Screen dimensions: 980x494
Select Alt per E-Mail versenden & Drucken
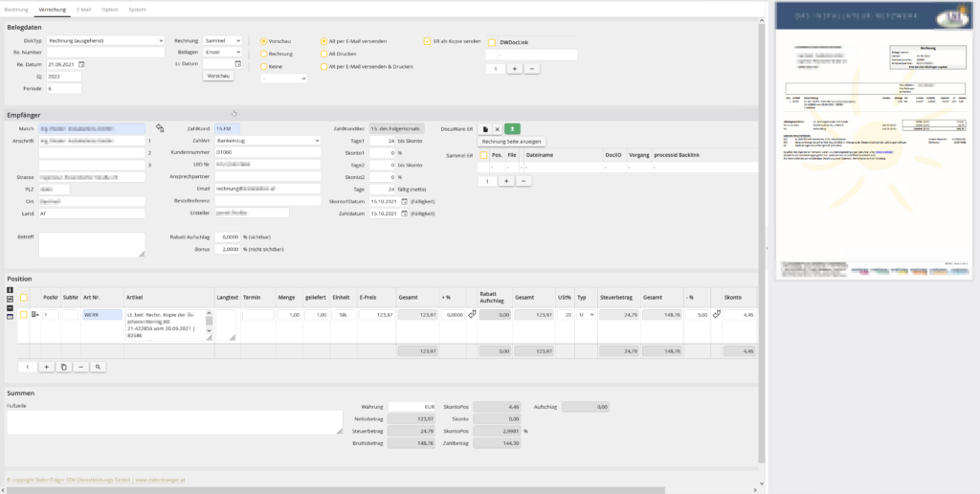[323, 66]
